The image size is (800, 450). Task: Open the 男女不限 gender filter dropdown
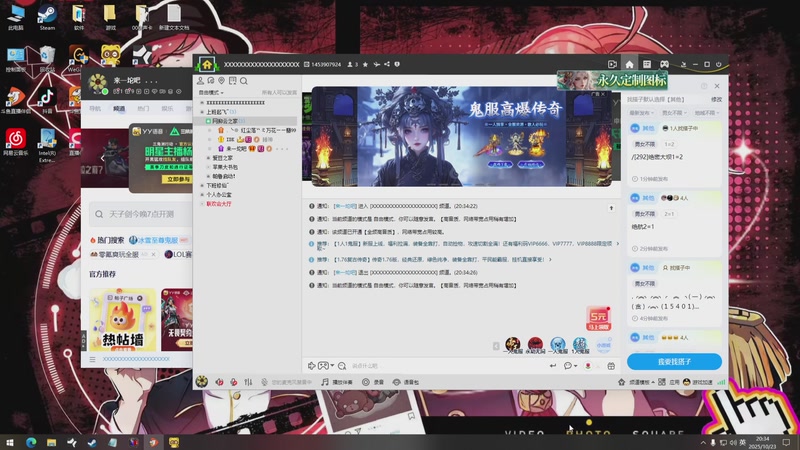[x=674, y=113]
